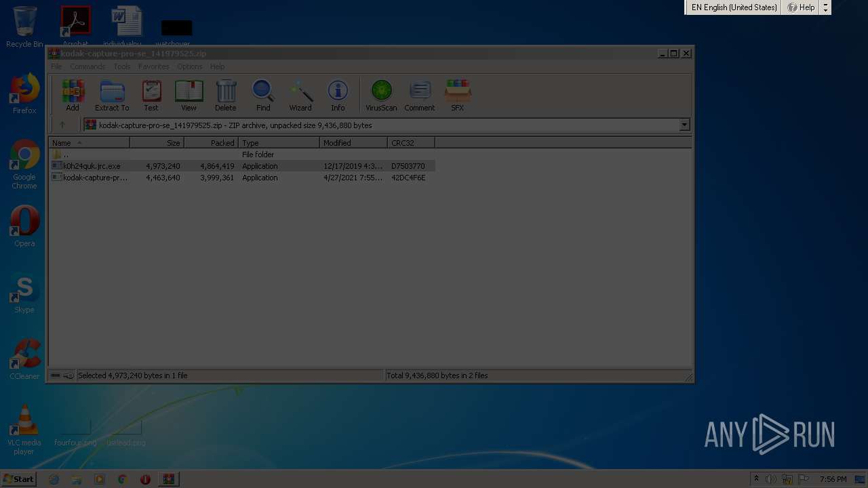Open Windows Explorer from the taskbar
The image size is (868, 488).
point(77,479)
